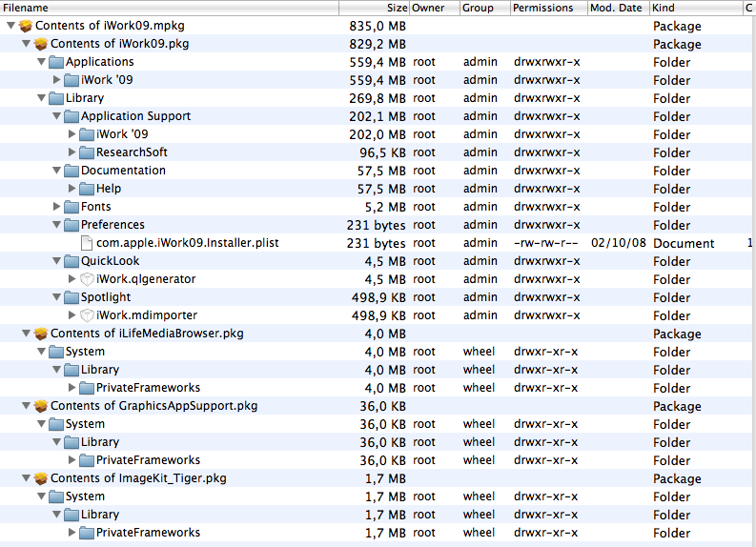This screenshot has width=756, height=547.
Task: Click the Help folder icon
Action: tap(87, 189)
